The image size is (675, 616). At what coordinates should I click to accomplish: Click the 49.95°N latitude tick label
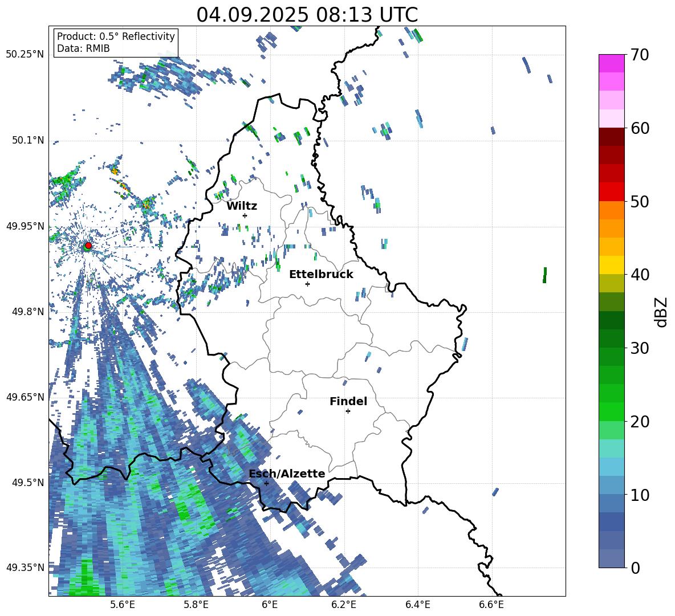click(25, 226)
